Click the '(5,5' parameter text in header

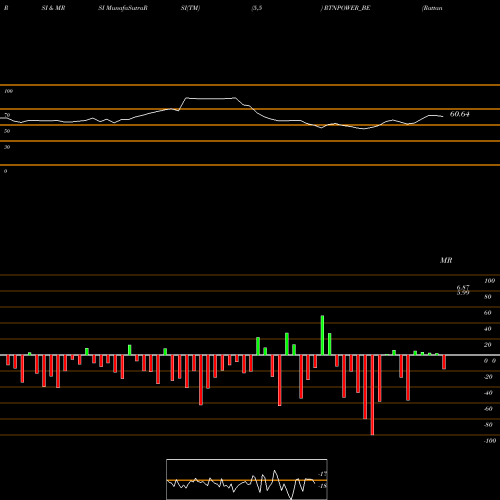pos(257,8)
